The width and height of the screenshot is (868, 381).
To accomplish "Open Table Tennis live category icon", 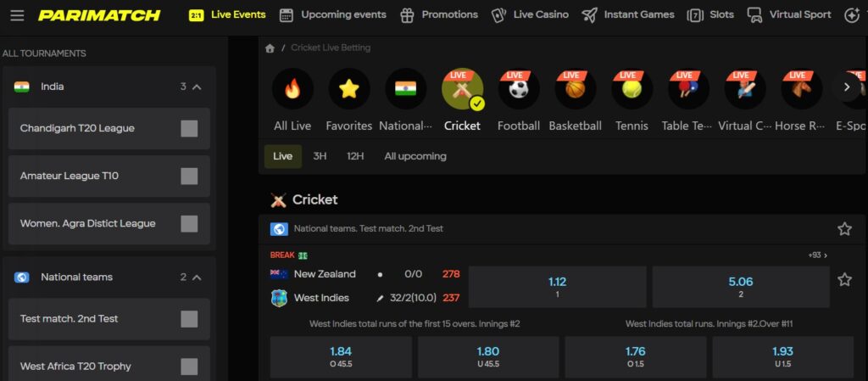I will pyautogui.click(x=688, y=88).
